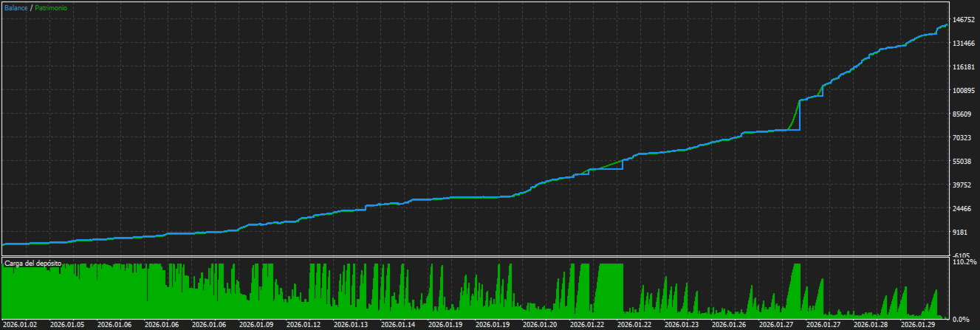Click the 85609 axis value
The width and height of the screenshot is (980, 330).
(963, 114)
